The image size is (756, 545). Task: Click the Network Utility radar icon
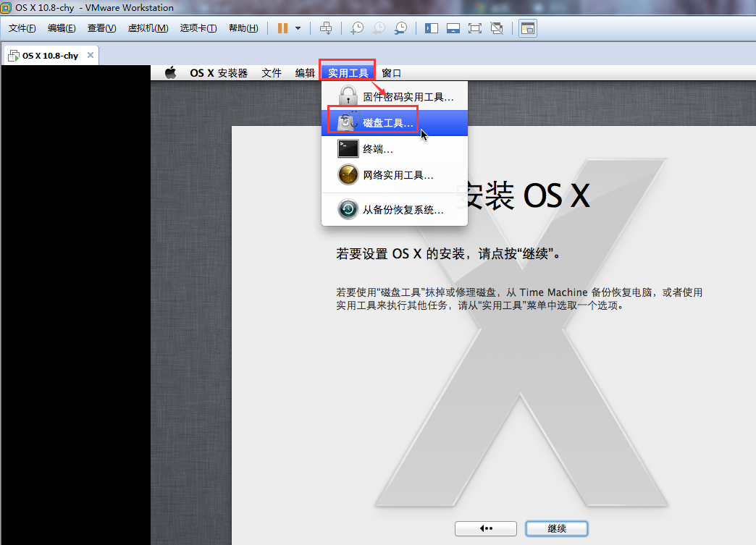(x=348, y=174)
